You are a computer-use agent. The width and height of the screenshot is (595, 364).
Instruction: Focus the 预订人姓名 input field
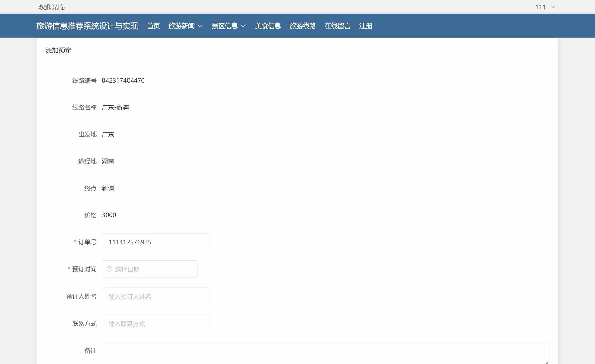click(156, 296)
